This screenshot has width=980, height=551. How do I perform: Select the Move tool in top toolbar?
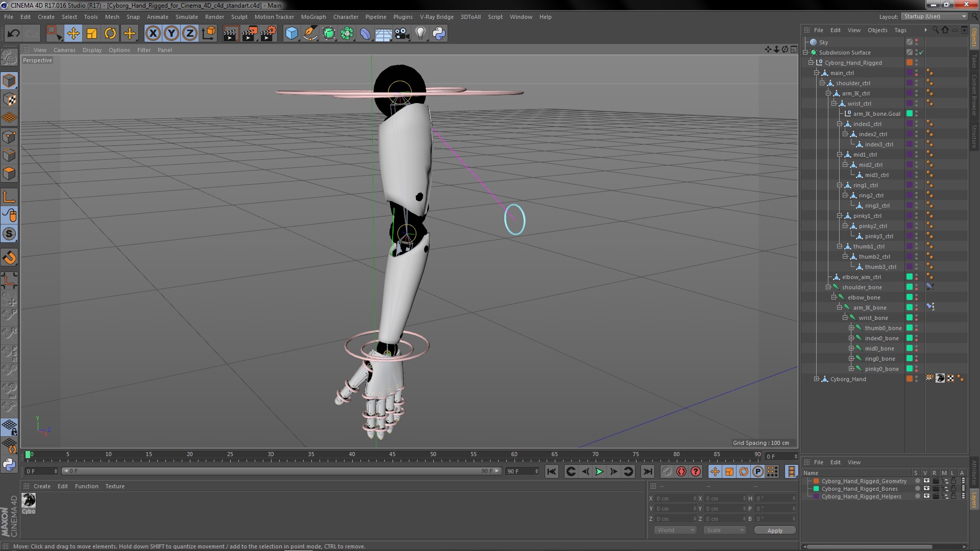pos(73,34)
